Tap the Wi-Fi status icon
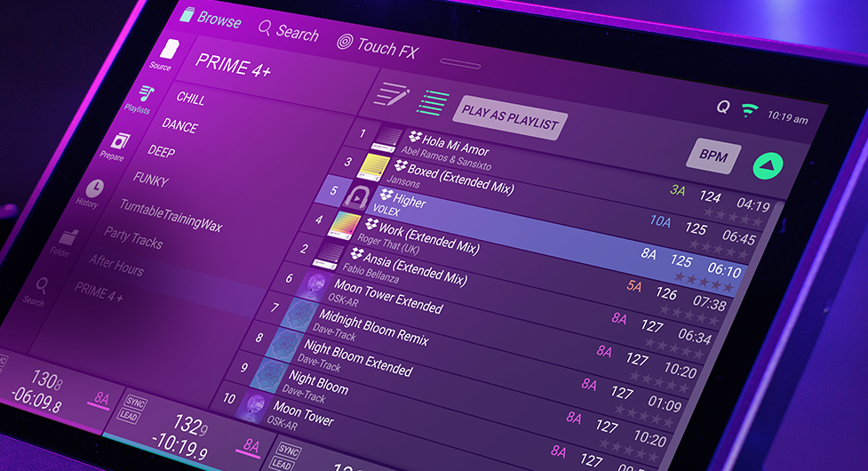868x471 pixels. coord(749,110)
